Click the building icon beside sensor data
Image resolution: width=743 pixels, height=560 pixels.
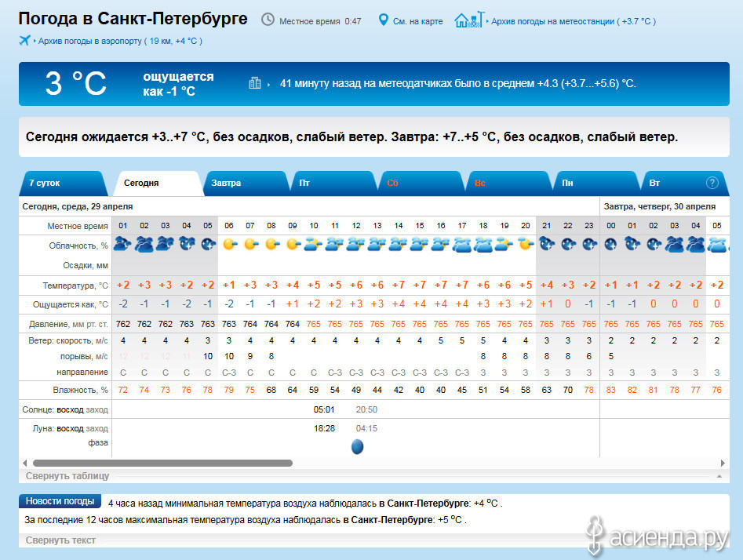pyautogui.click(x=255, y=83)
